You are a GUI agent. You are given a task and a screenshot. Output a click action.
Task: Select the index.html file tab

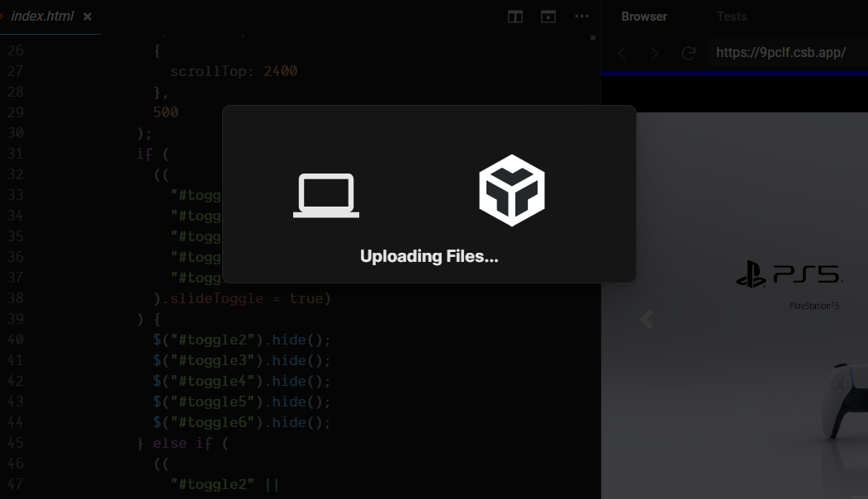43,17
